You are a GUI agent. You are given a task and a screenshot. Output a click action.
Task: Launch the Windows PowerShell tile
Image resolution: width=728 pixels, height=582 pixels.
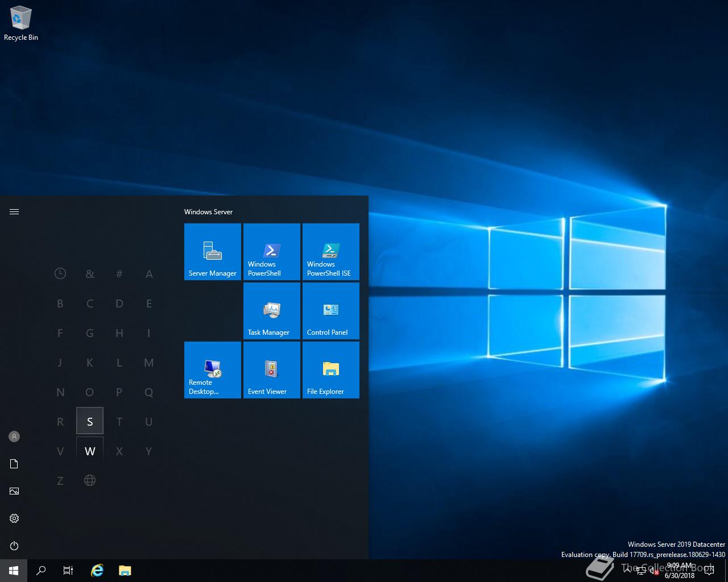[x=272, y=252]
